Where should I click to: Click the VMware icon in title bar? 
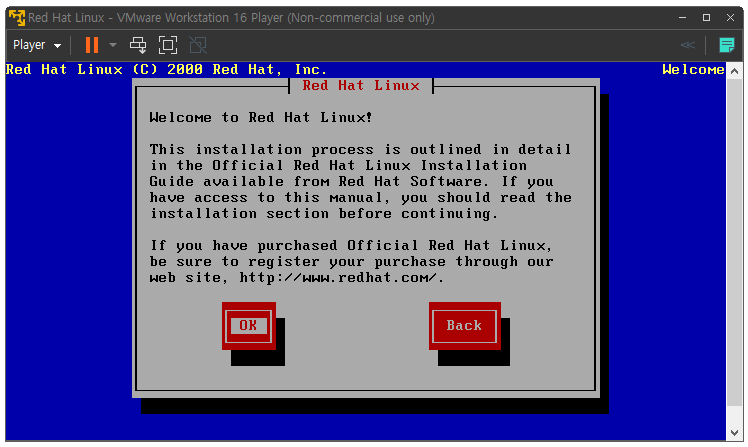17,18
